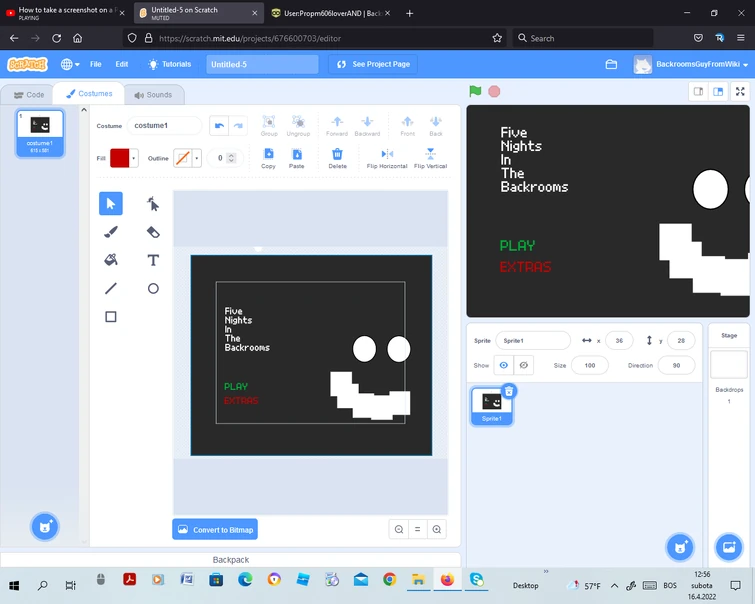
Task: Click the green flag to run
Action: (x=475, y=91)
